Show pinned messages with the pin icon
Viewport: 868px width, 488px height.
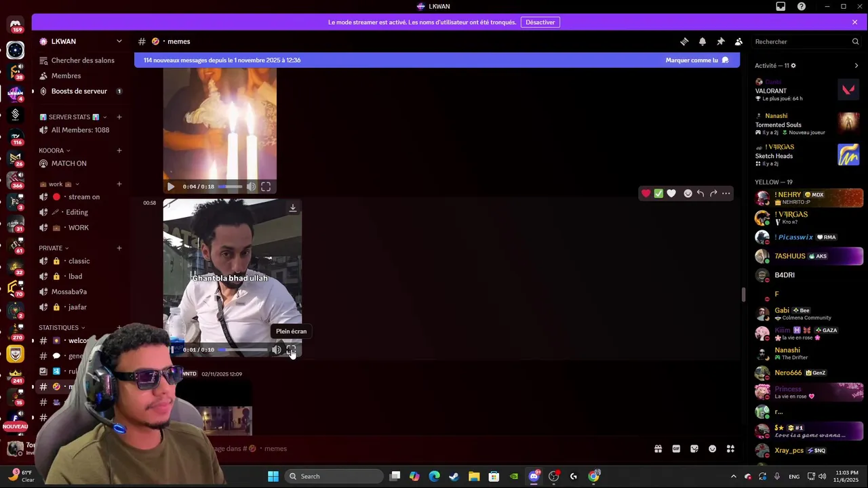point(721,41)
